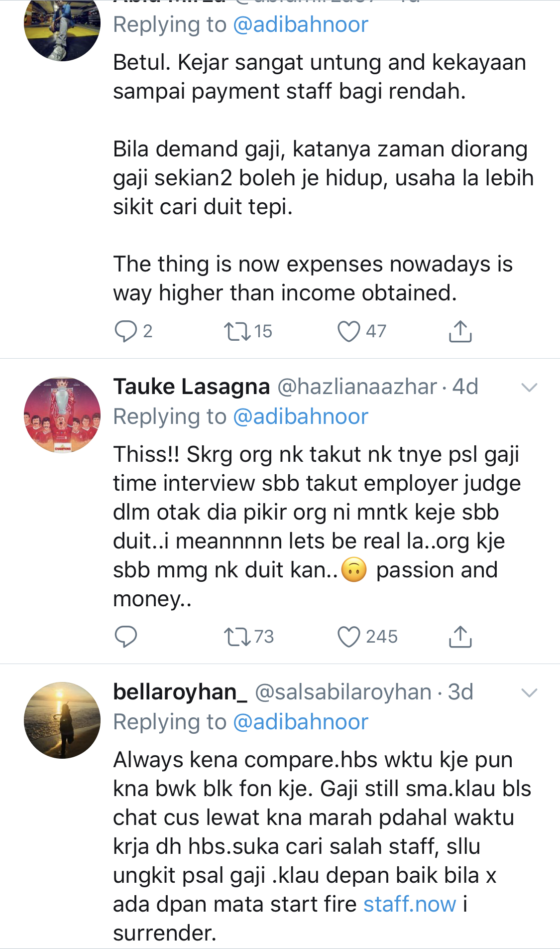Open the staff.now link
Image resolution: width=560 pixels, height=949 pixels.
(410, 904)
